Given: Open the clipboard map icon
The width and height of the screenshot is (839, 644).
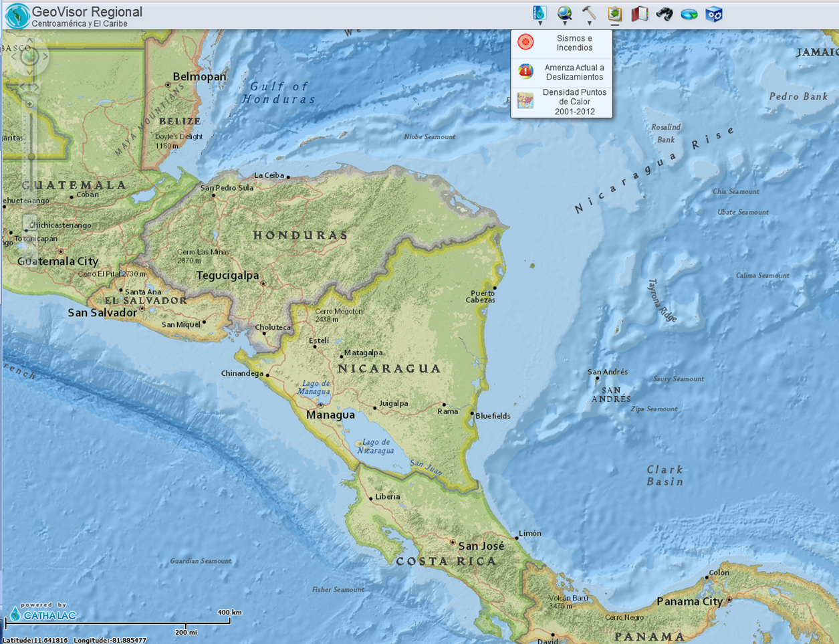Looking at the screenshot, I should (x=614, y=13).
